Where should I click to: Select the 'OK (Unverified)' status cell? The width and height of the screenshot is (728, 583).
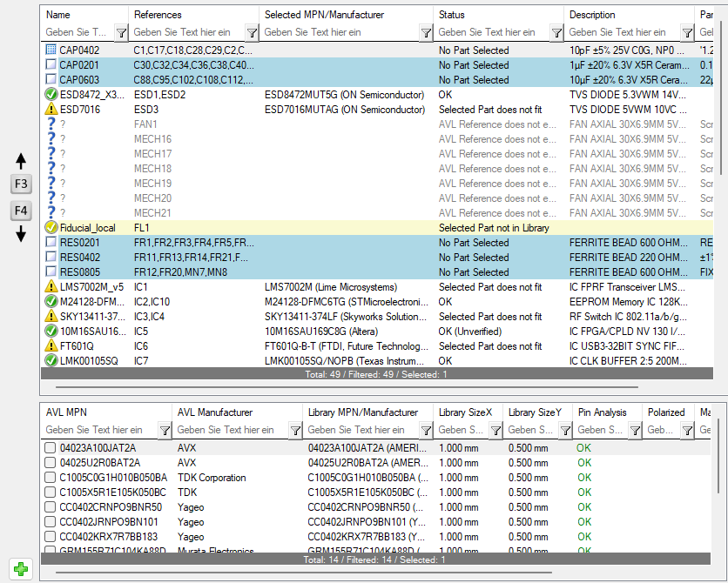click(x=470, y=332)
